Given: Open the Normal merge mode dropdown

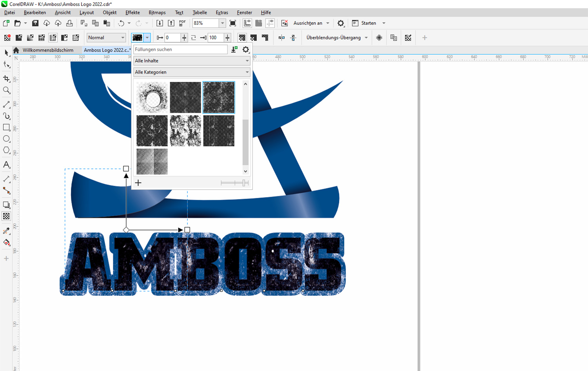Looking at the screenshot, I should [x=106, y=38].
